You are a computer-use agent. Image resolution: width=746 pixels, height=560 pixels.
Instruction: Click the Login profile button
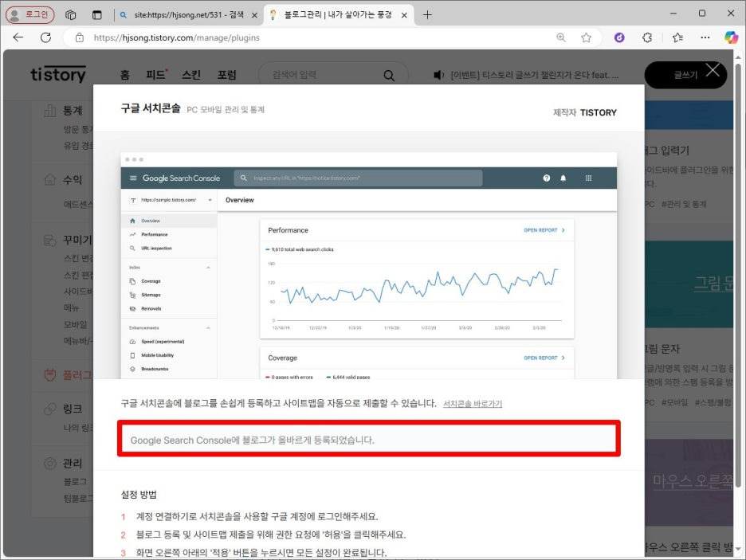(x=30, y=14)
